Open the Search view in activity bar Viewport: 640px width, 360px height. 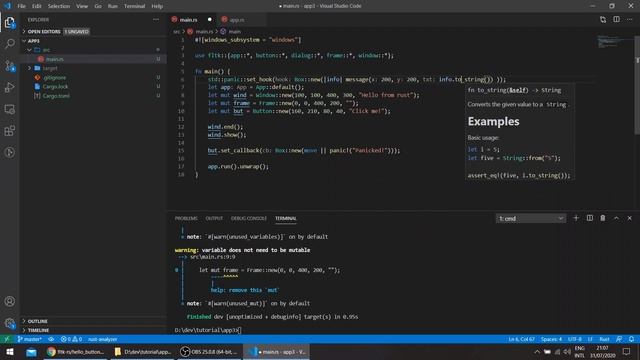[10, 44]
